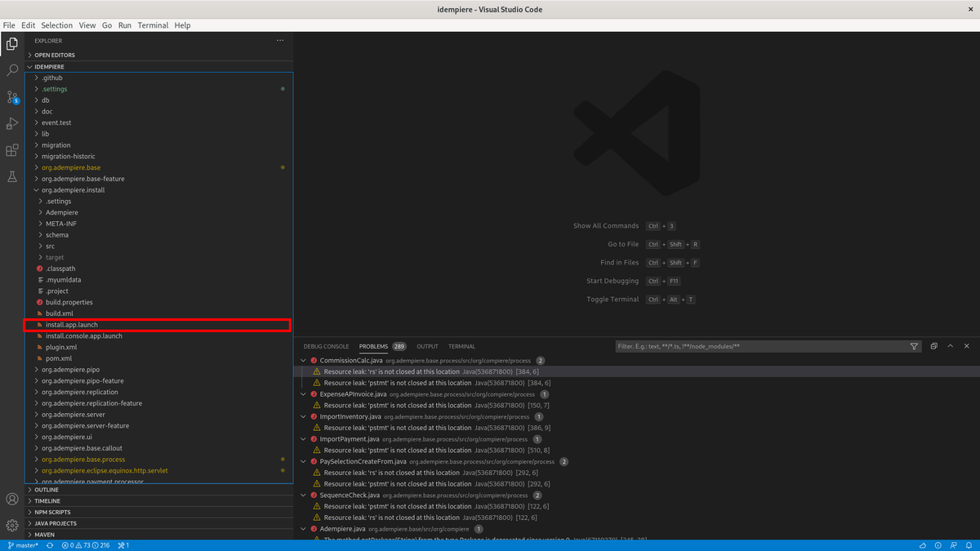This screenshot has width=980, height=551.
Task: Maximize the bottom panel with the chevron
Action: pos(951,346)
